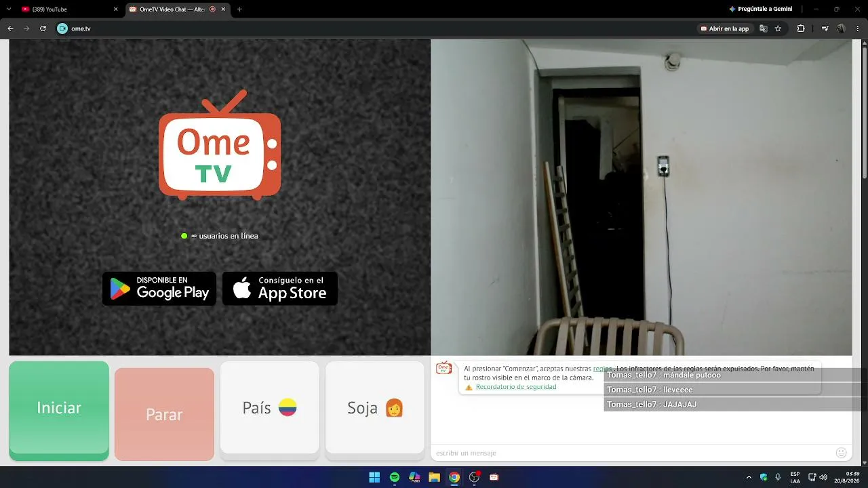868x488 pixels.
Task: Open the Windows Security tray icon
Action: 764,477
